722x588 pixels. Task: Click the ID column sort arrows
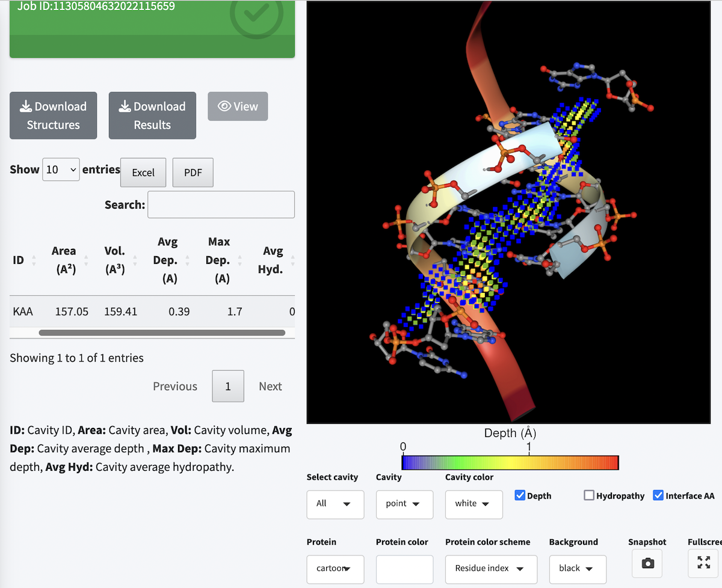pos(34,261)
